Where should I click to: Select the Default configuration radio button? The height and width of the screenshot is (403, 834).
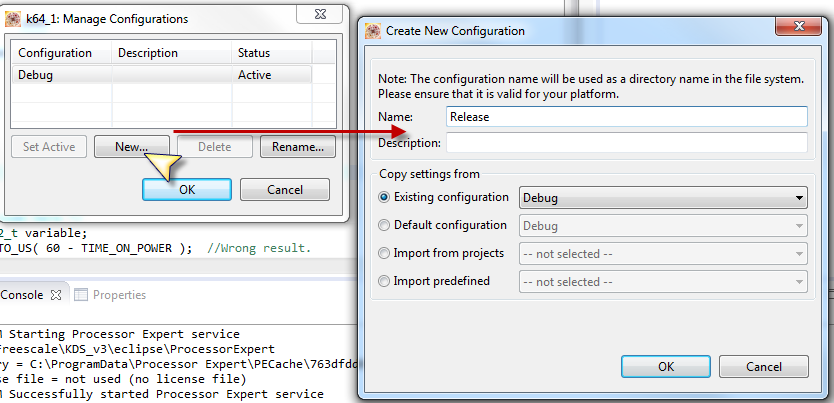pyautogui.click(x=385, y=226)
